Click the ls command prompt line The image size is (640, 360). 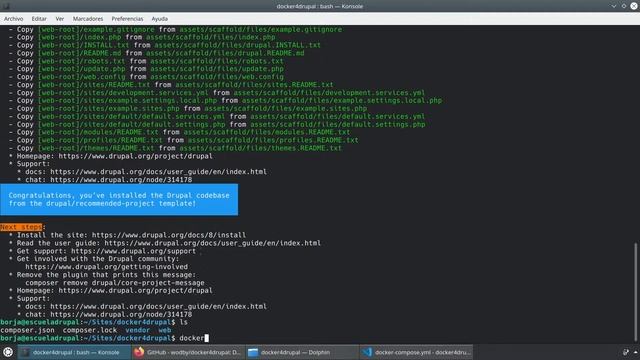tap(94, 322)
